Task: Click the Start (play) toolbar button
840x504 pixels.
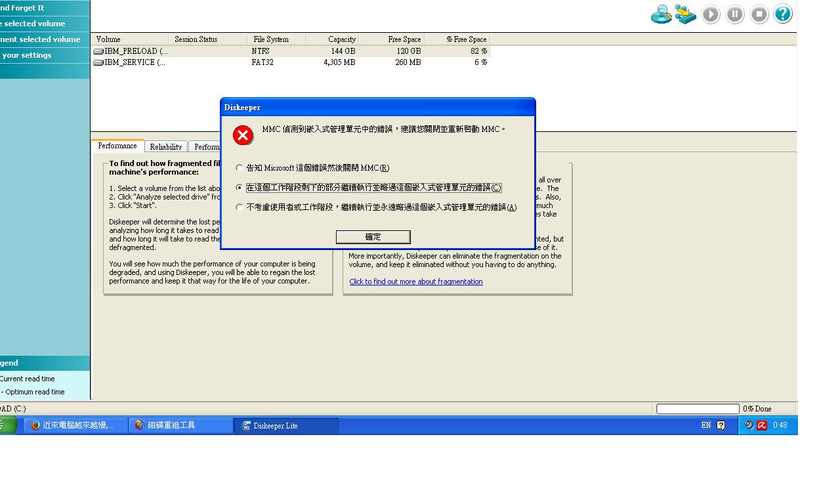Action: click(711, 14)
